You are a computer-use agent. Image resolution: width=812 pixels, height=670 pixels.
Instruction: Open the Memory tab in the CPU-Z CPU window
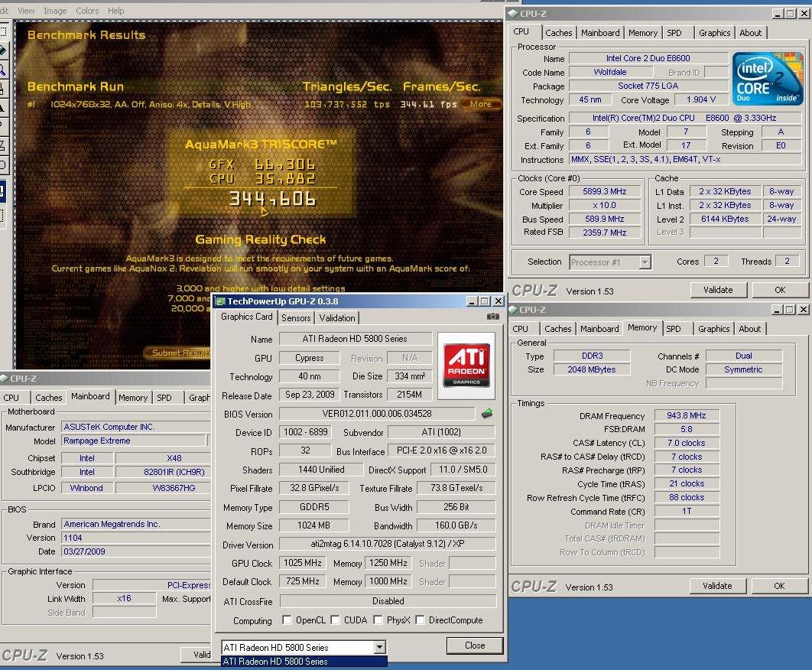pyautogui.click(x=643, y=33)
